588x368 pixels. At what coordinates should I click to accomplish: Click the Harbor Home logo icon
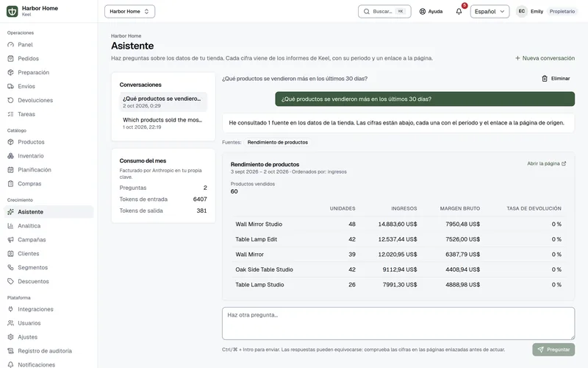pos(12,11)
